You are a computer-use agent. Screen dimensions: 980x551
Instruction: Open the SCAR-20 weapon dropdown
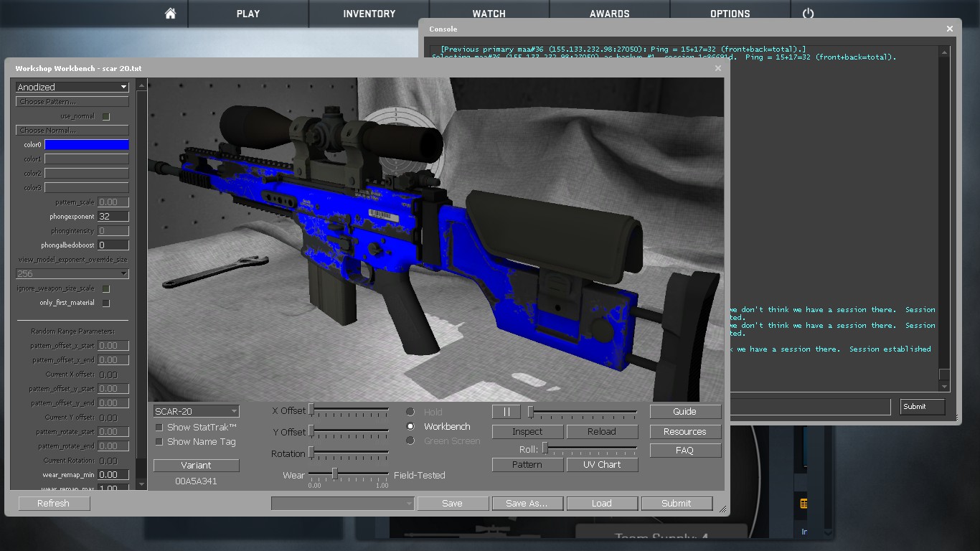click(196, 411)
